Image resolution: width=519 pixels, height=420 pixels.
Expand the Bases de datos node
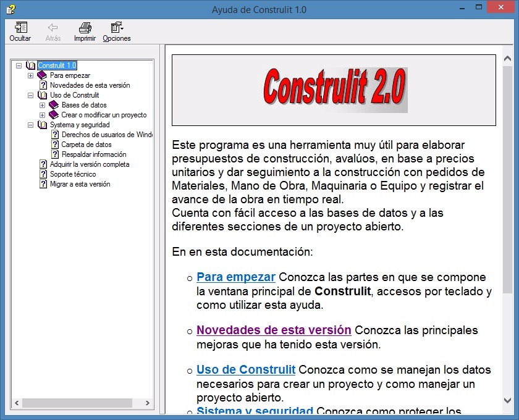[x=43, y=105]
